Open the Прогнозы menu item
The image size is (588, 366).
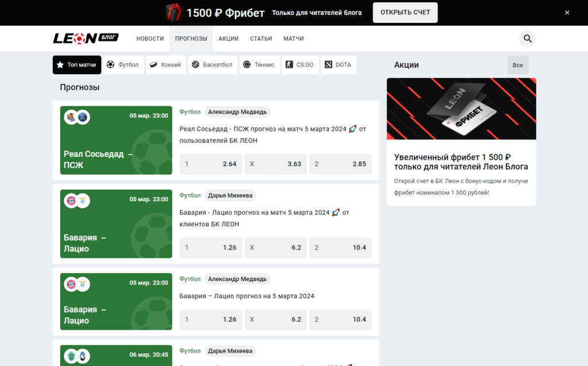[191, 38]
